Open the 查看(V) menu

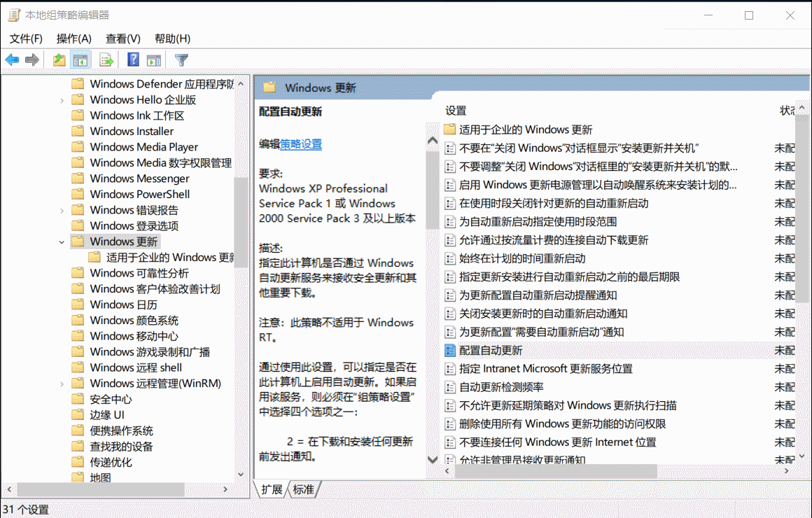(x=122, y=38)
